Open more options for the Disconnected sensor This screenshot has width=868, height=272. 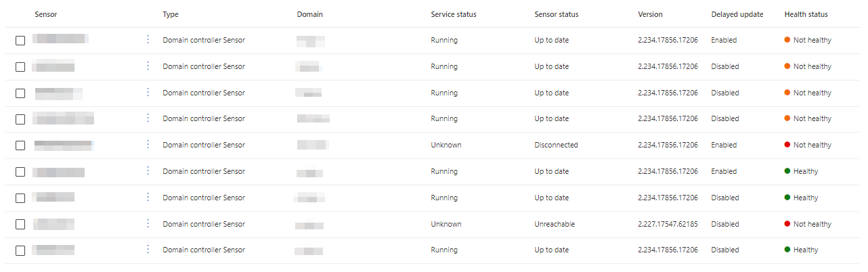point(148,145)
